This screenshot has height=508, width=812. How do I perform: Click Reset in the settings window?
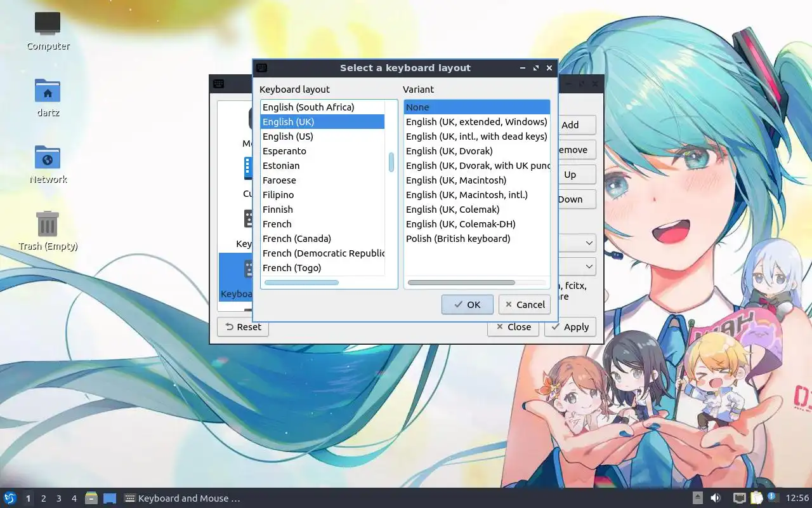[243, 327]
